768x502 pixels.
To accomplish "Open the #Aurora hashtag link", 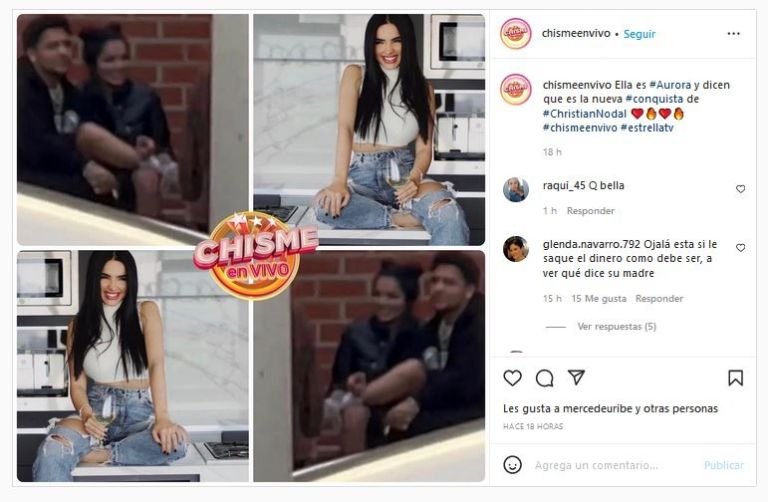I will tap(670, 85).
